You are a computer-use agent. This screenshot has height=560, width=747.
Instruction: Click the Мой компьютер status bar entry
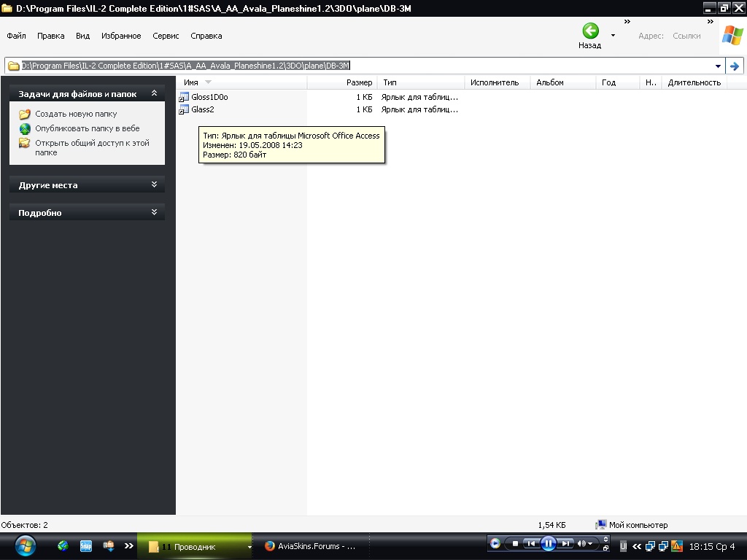632,525
